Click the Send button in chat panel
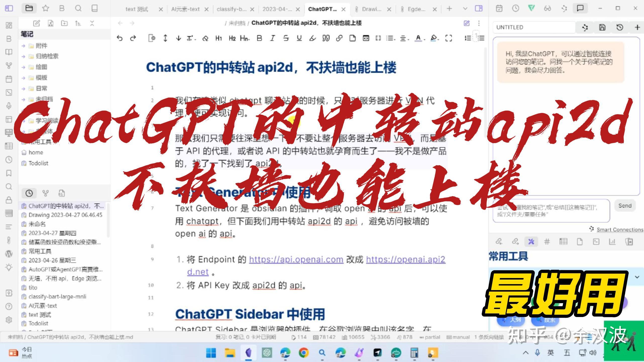 (x=625, y=205)
